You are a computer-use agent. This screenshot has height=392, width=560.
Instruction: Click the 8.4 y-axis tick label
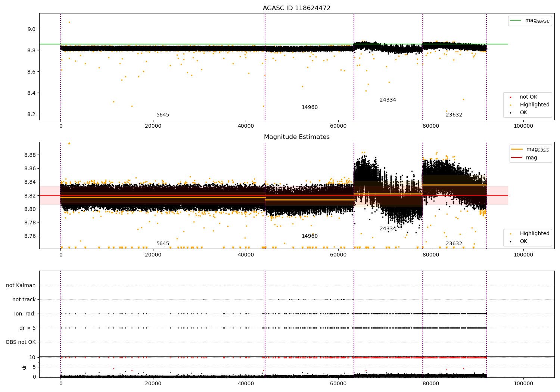tap(31, 93)
